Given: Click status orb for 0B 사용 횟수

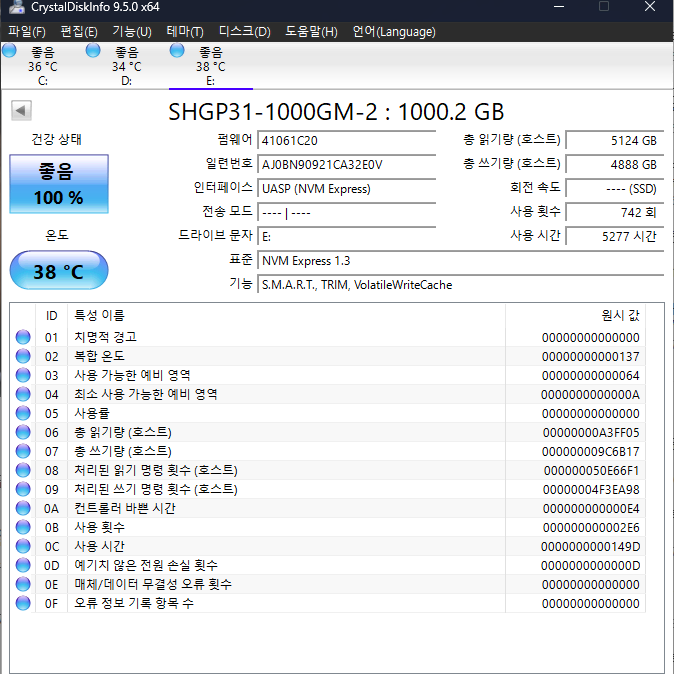Looking at the screenshot, I should click(23, 527).
